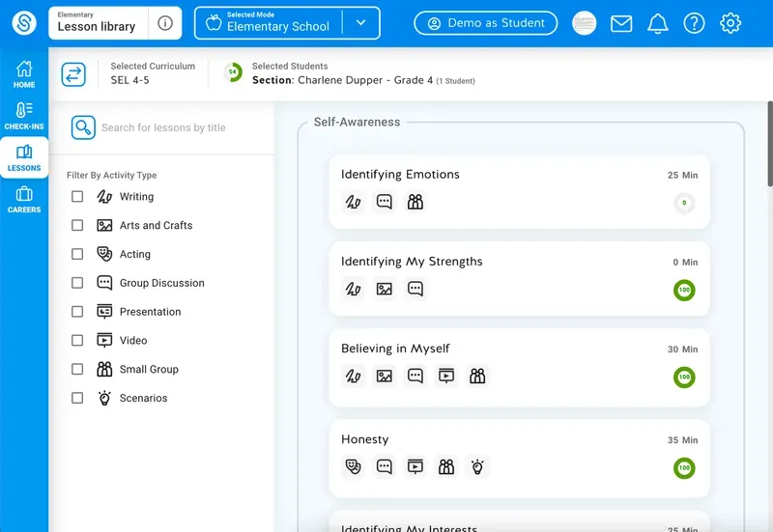The width and height of the screenshot is (773, 532).
Task: Click the vertical scrollbar on the right
Action: click(x=770, y=144)
